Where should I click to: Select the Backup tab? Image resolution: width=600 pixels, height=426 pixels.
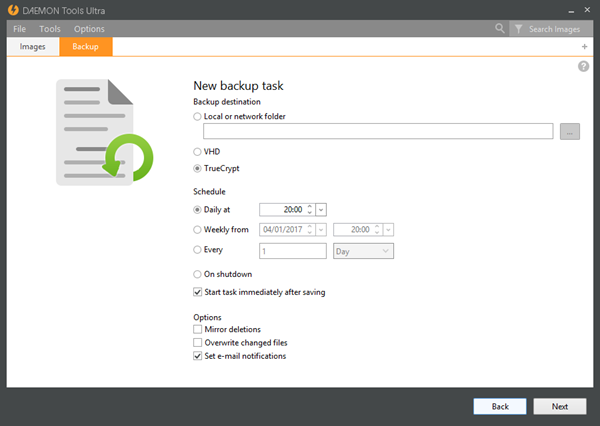86,47
